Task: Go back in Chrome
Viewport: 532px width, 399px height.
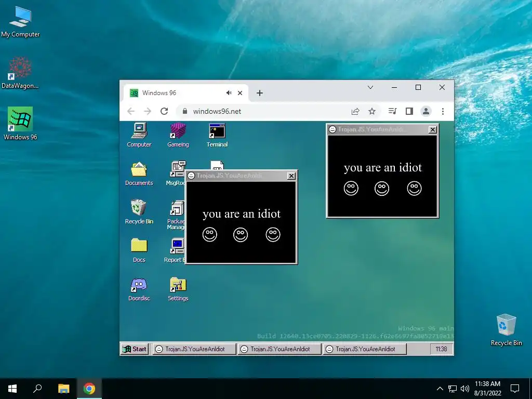Action: [x=131, y=111]
